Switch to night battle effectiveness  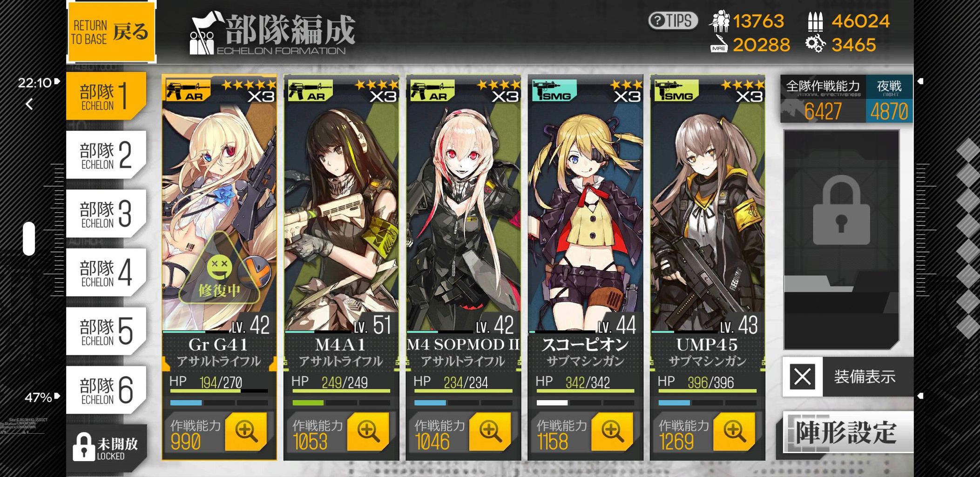(889, 99)
